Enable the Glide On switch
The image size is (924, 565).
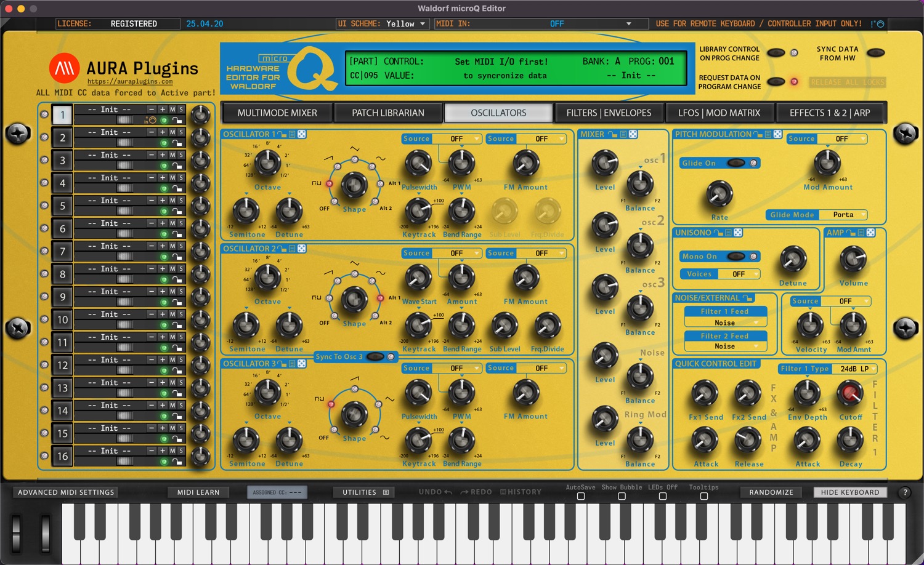tap(736, 163)
